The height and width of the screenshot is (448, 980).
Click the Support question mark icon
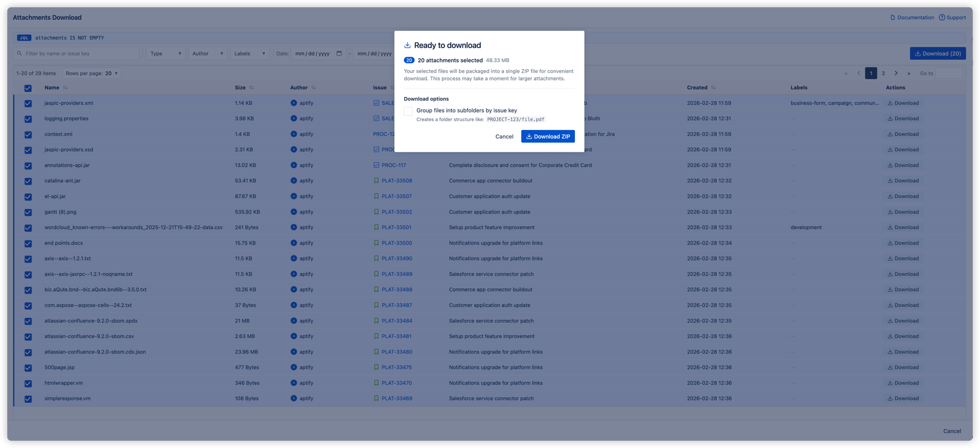pyautogui.click(x=942, y=17)
